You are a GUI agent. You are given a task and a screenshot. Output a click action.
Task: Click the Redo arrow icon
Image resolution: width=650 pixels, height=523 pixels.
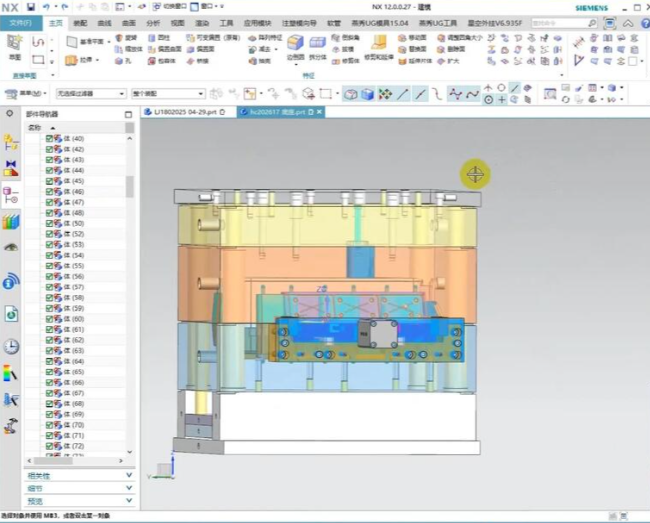(65, 7)
